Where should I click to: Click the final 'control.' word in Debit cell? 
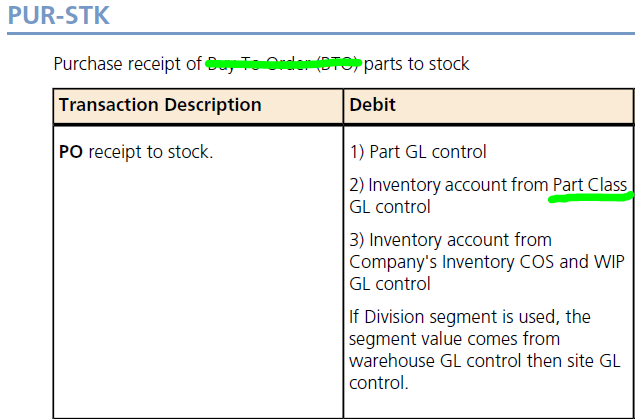[375, 382]
